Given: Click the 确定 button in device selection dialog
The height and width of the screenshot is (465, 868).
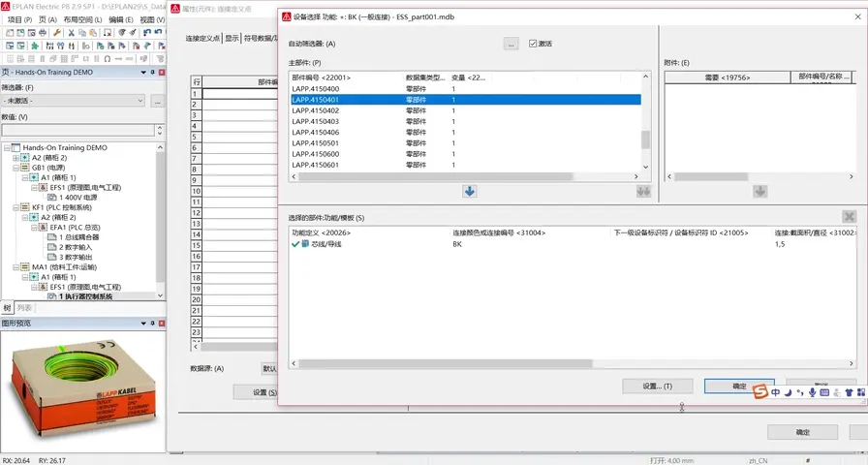Looking at the screenshot, I should tap(739, 386).
